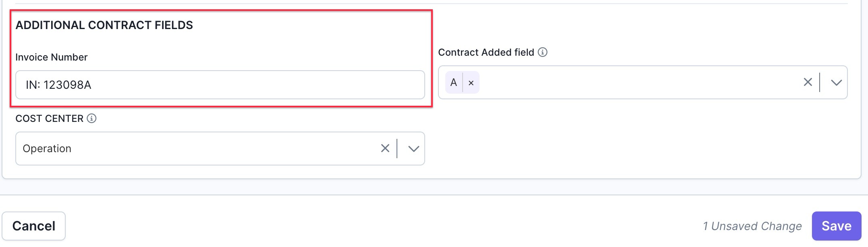Click the 'Contract Added field' label text
This screenshot has height=247, width=868.
[x=486, y=52]
